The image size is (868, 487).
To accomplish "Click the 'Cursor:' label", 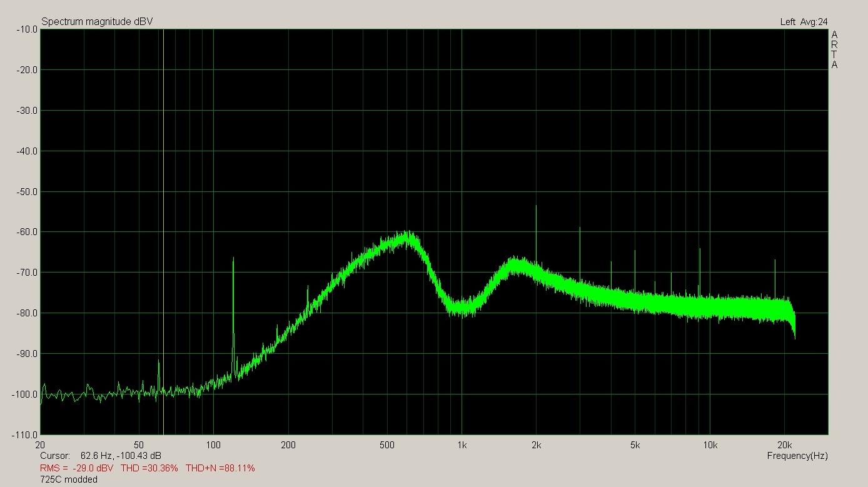I will 55,456.
